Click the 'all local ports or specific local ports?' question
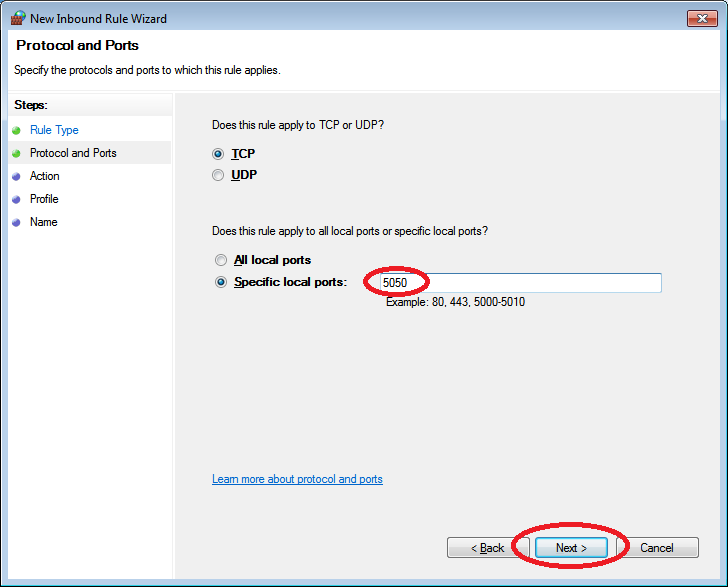 point(350,231)
